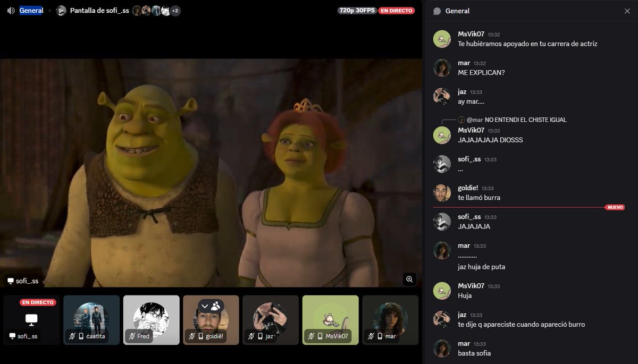Screen dimensions: 638x364
Task: Click username jaz above 'ay mar....'
Action: point(463,92)
